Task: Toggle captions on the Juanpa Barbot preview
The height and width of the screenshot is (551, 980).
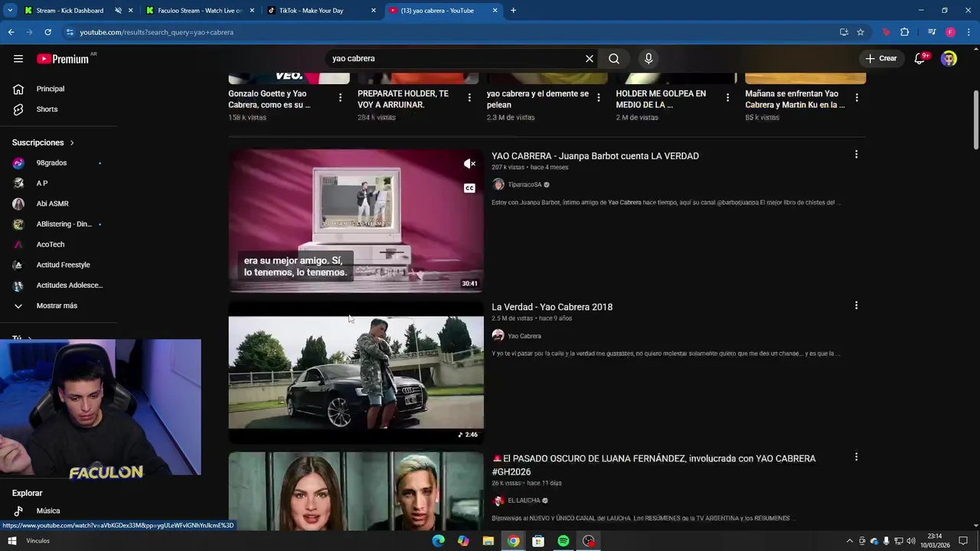Action: point(469,188)
